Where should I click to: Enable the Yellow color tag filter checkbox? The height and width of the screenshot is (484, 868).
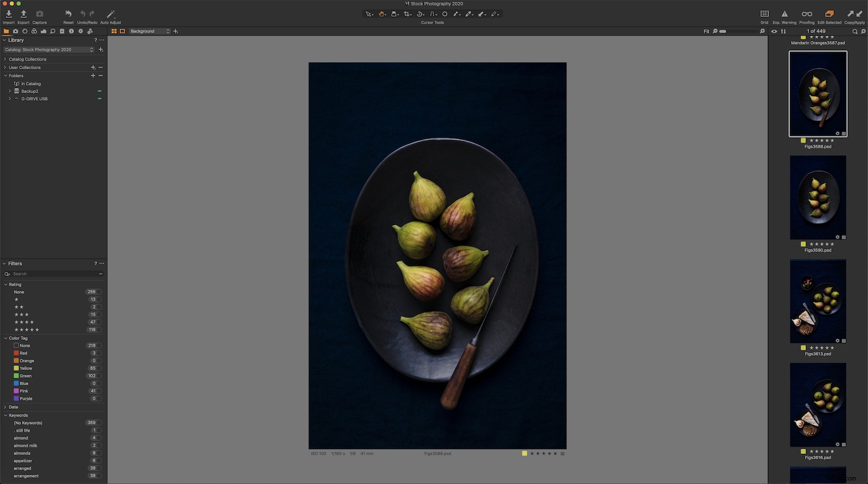coord(16,368)
